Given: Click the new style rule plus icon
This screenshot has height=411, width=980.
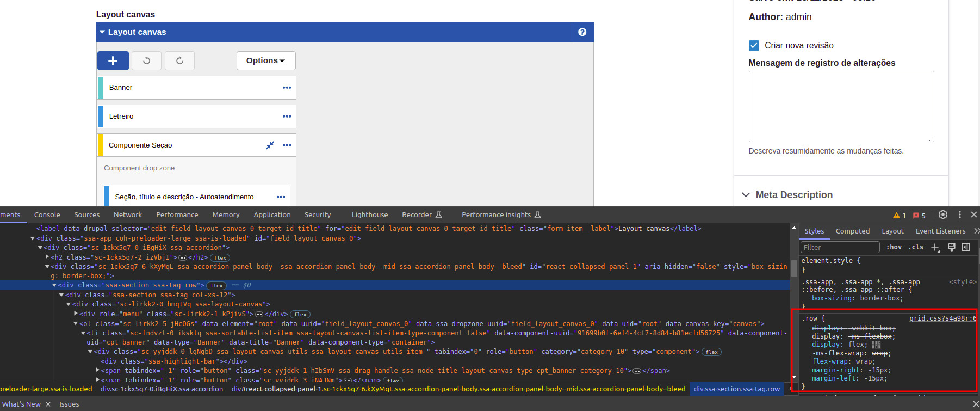Looking at the screenshot, I should click(935, 247).
